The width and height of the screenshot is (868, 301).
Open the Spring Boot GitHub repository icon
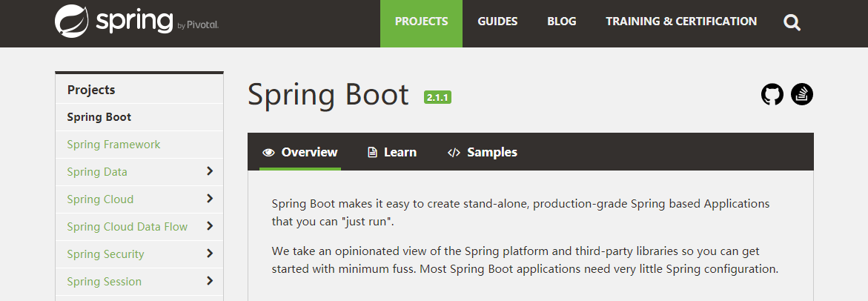[x=772, y=94]
